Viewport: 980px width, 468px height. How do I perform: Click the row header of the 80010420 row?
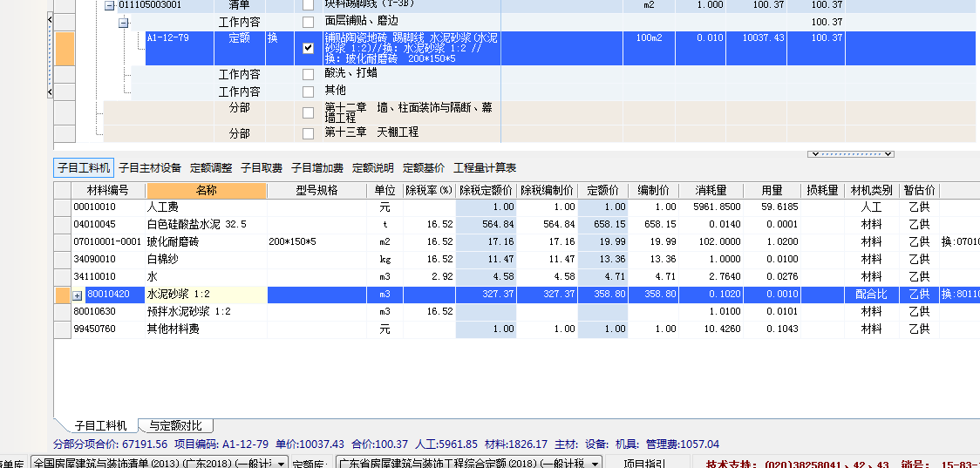click(x=62, y=295)
